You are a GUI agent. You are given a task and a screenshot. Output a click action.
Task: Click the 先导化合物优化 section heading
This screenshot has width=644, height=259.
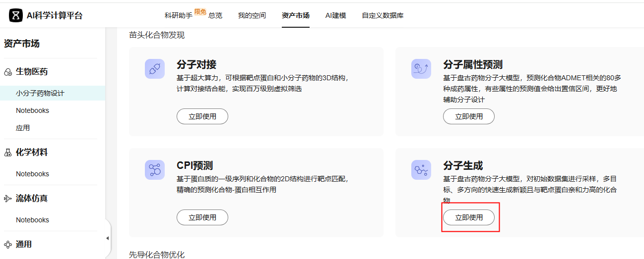pos(157,255)
